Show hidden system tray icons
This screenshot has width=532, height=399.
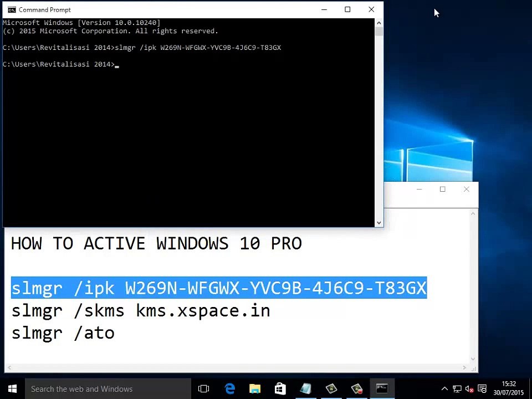(x=444, y=389)
